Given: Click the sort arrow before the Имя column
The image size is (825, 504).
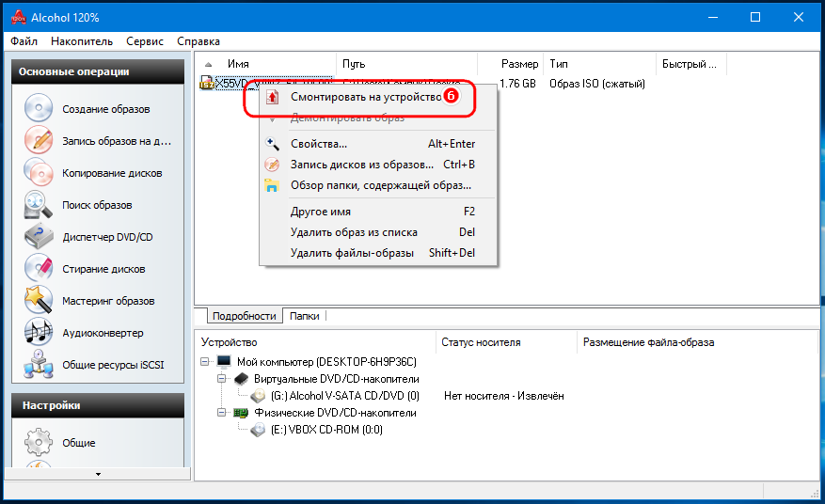Looking at the screenshot, I should point(208,64).
